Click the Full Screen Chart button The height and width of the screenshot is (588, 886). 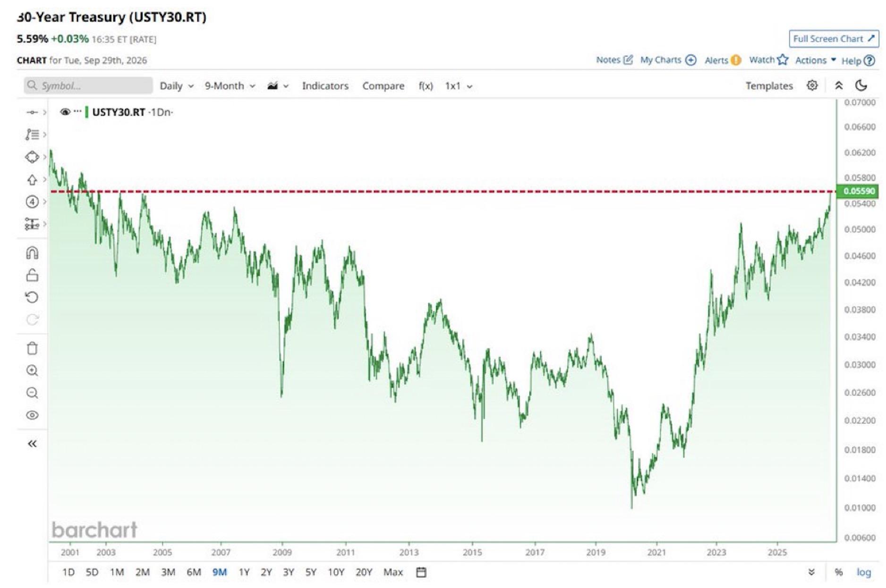pos(834,39)
